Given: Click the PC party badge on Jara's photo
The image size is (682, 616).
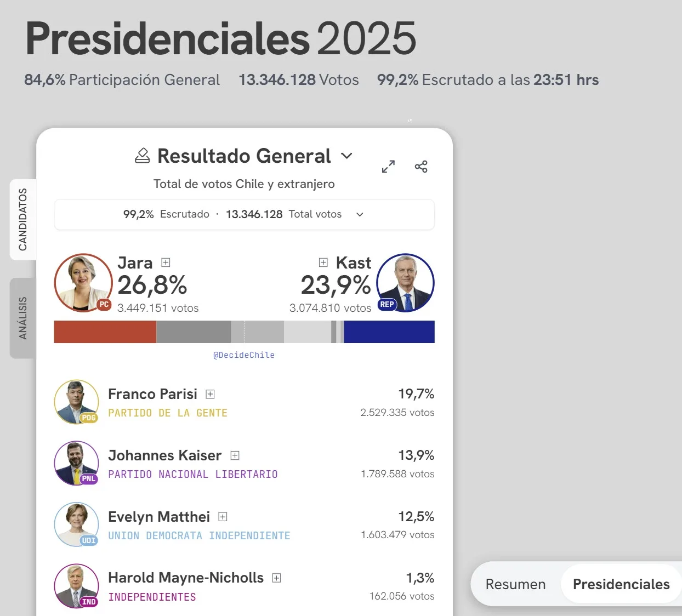Looking at the screenshot, I should (x=104, y=305).
